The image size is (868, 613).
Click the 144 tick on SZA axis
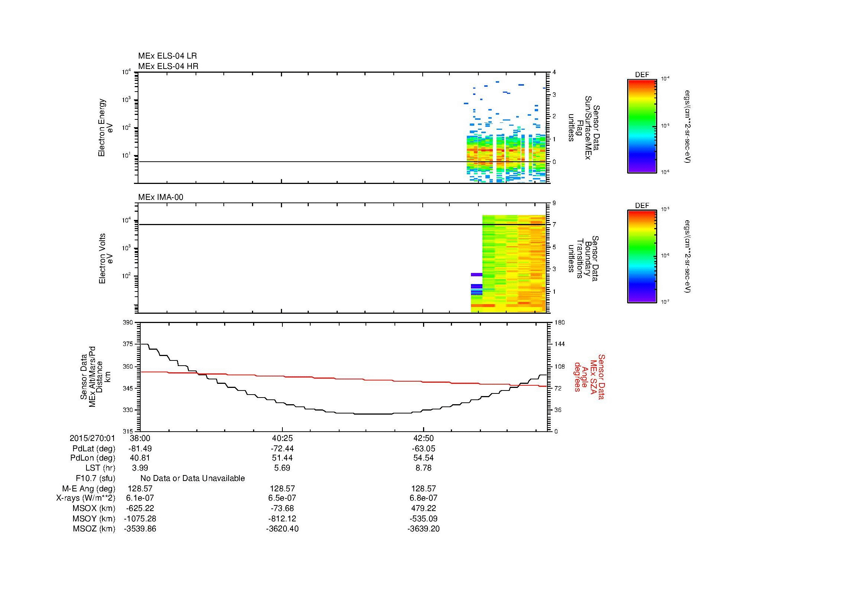click(560, 344)
